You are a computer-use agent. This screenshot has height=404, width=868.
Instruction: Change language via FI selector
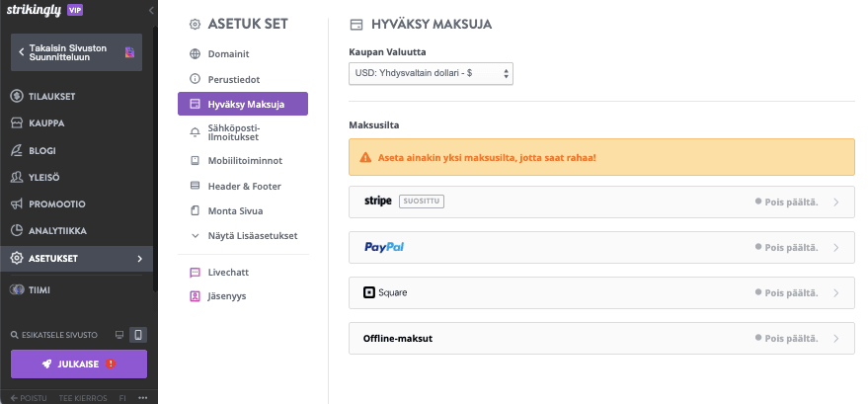pos(122,398)
